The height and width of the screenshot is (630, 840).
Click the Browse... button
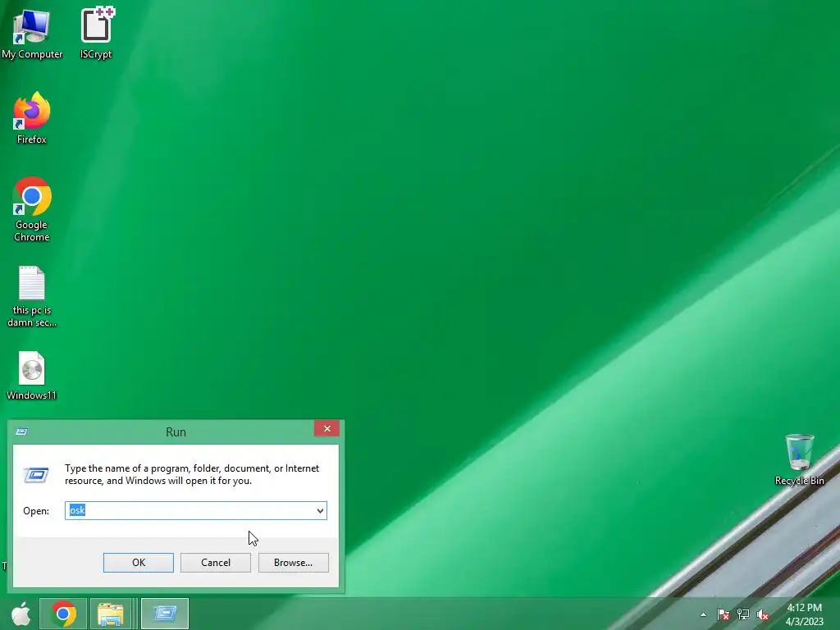click(x=293, y=563)
